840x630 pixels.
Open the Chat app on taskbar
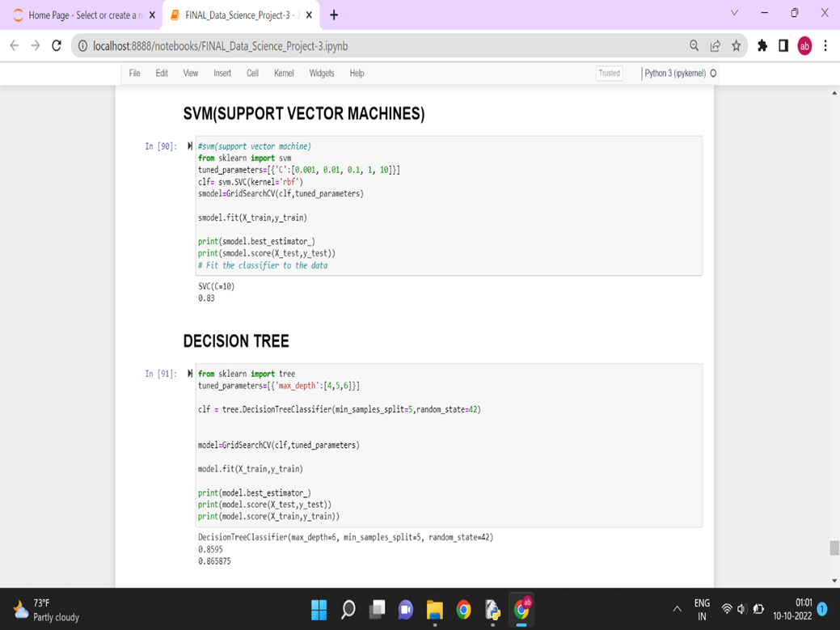tap(406, 610)
